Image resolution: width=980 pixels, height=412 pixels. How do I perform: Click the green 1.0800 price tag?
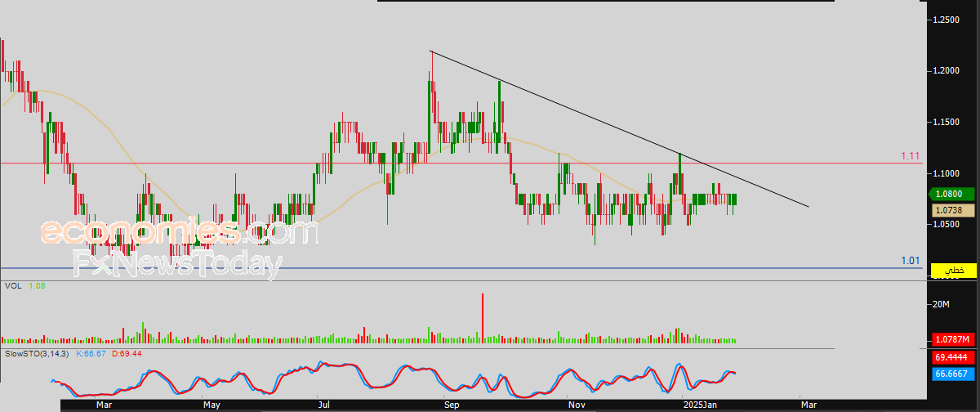pos(953,195)
